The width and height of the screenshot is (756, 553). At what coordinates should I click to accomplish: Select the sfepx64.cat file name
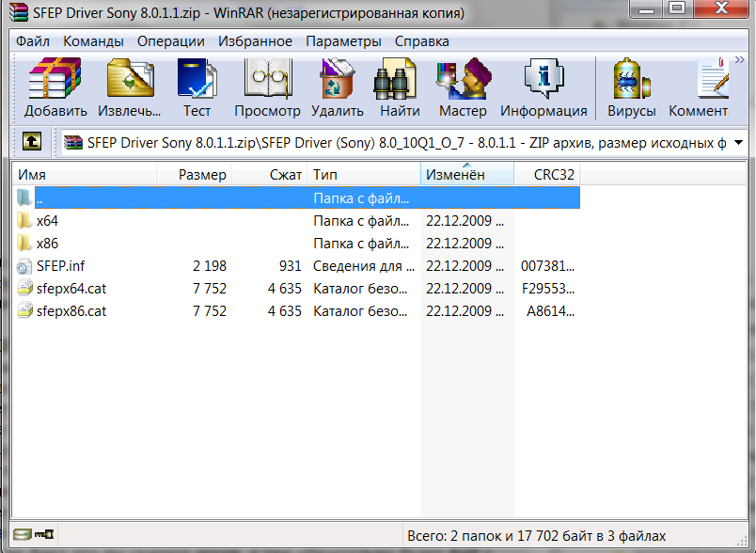pyautogui.click(x=71, y=289)
